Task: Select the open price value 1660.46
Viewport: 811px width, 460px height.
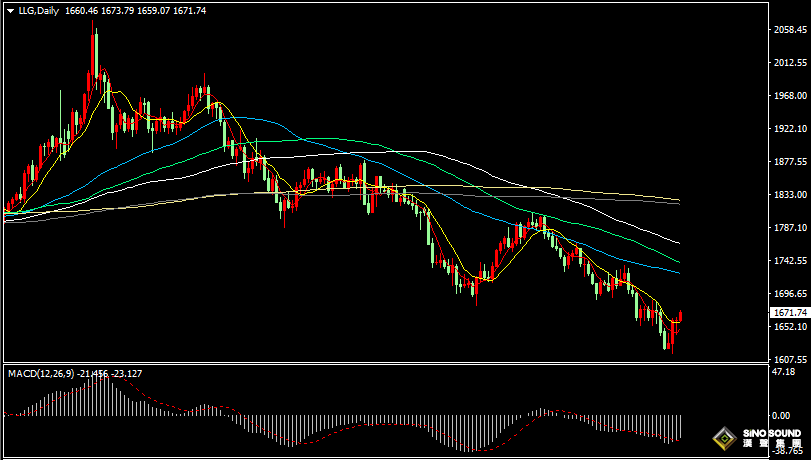Action: [81, 10]
